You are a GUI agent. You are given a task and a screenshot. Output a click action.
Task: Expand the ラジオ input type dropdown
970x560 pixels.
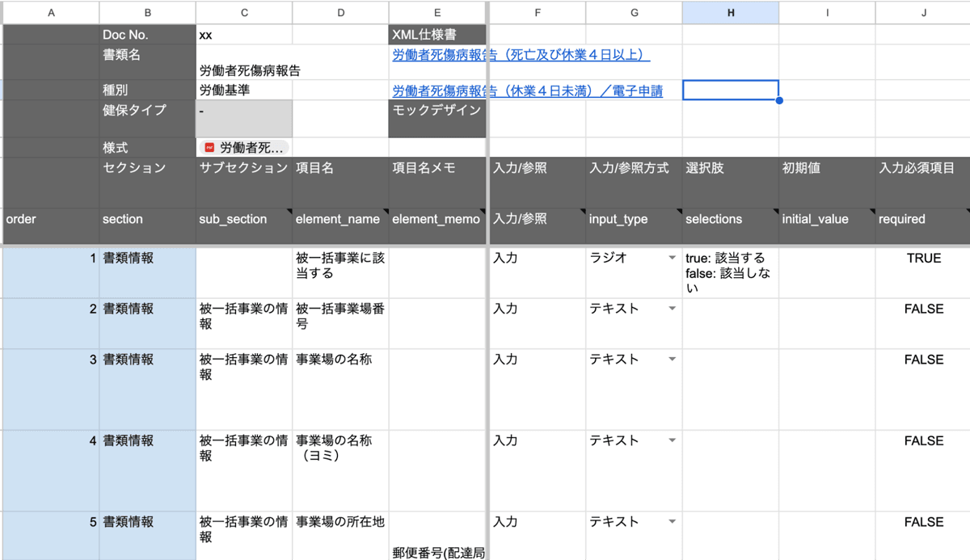point(671,259)
